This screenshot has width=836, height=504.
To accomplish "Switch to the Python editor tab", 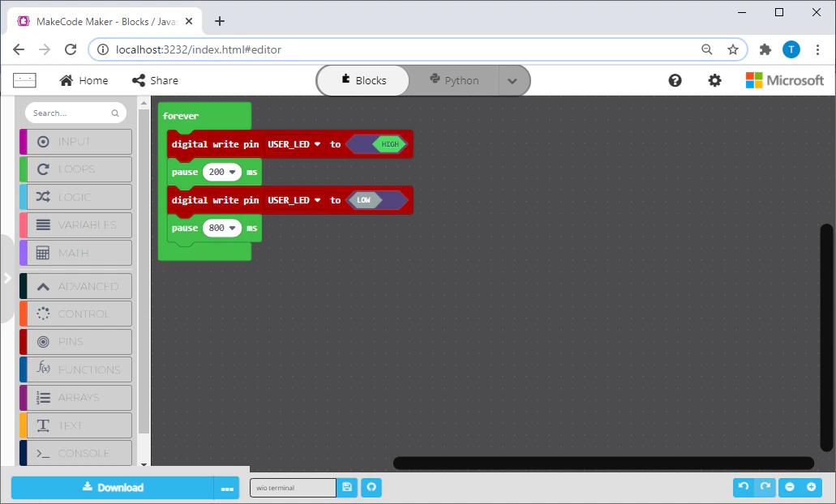I will 454,80.
